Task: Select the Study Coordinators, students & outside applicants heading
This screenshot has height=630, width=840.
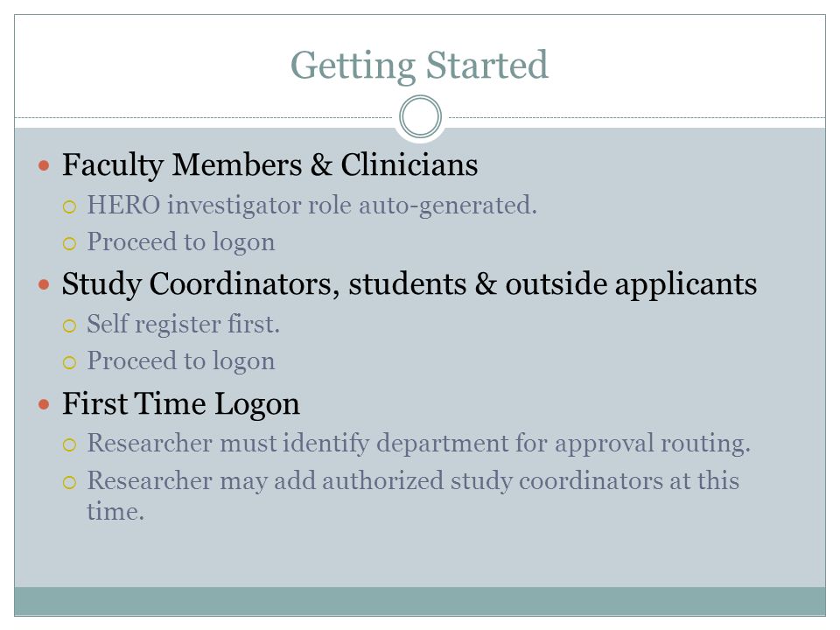Action: tap(409, 283)
